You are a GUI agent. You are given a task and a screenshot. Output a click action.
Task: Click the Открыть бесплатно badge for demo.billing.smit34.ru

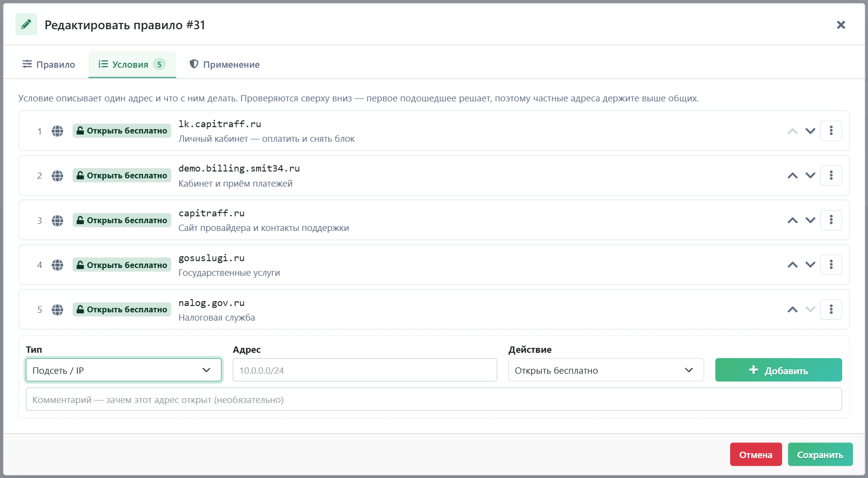pyautogui.click(x=122, y=175)
